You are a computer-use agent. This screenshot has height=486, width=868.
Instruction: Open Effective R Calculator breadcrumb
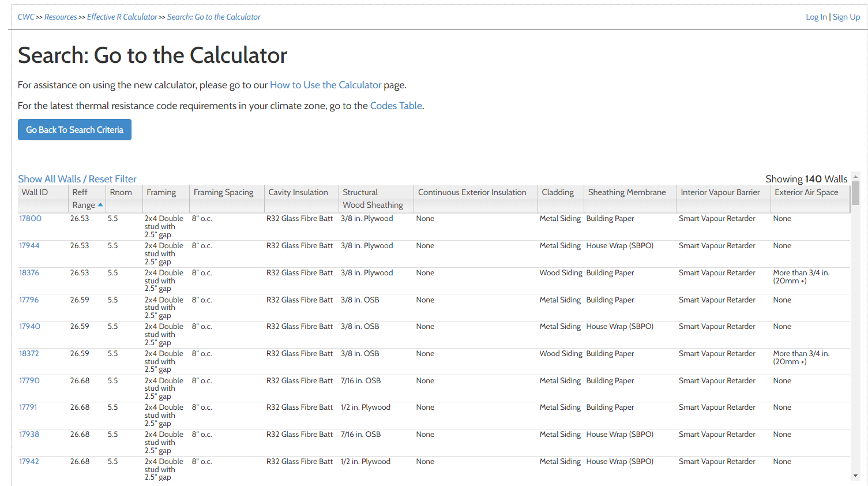click(122, 17)
